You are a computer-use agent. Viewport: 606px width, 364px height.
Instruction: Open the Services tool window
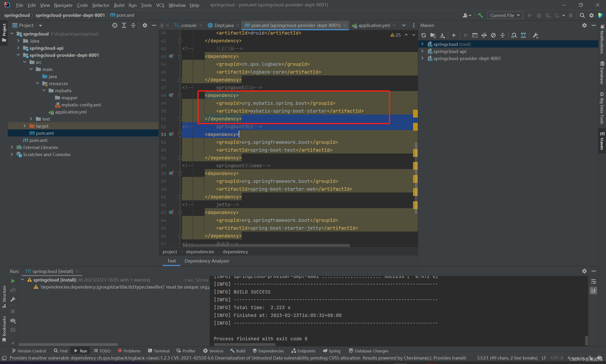click(x=213, y=351)
